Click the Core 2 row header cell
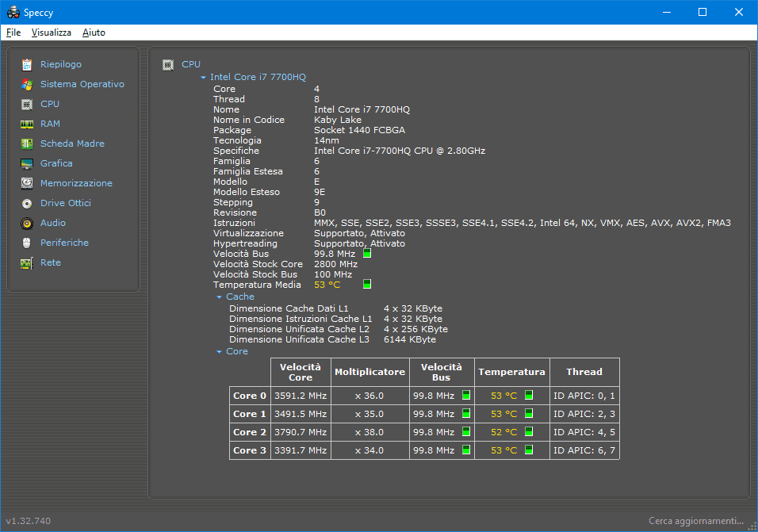Screen dimensions: 758x532 pos(250,432)
